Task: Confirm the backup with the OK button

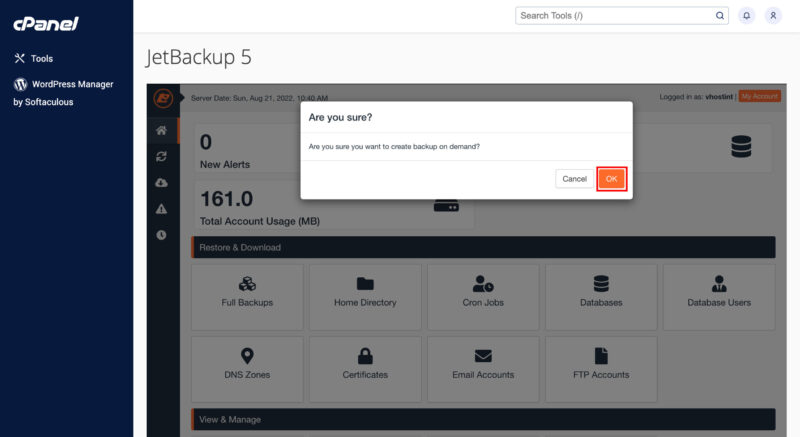Action: pos(611,179)
